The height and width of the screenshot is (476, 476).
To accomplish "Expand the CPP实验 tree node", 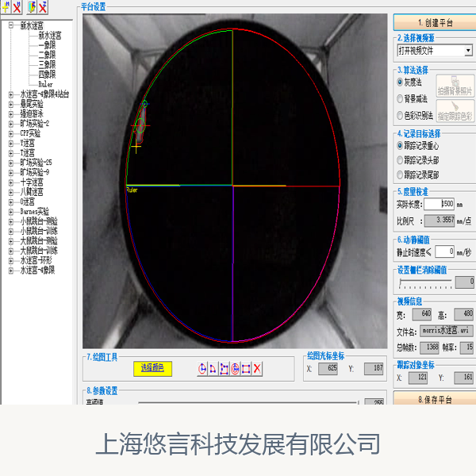I will tap(11, 133).
